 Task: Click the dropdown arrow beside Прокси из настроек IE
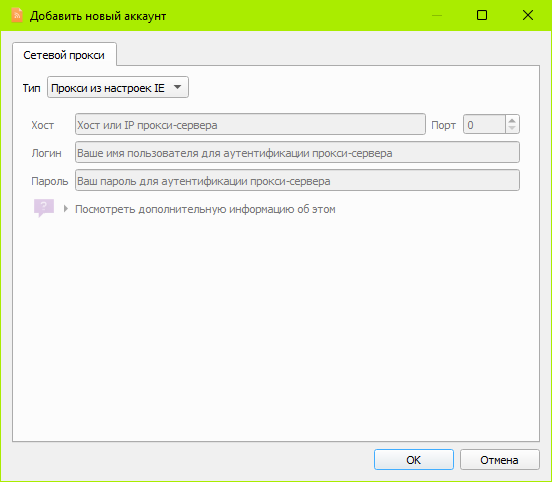(x=177, y=87)
